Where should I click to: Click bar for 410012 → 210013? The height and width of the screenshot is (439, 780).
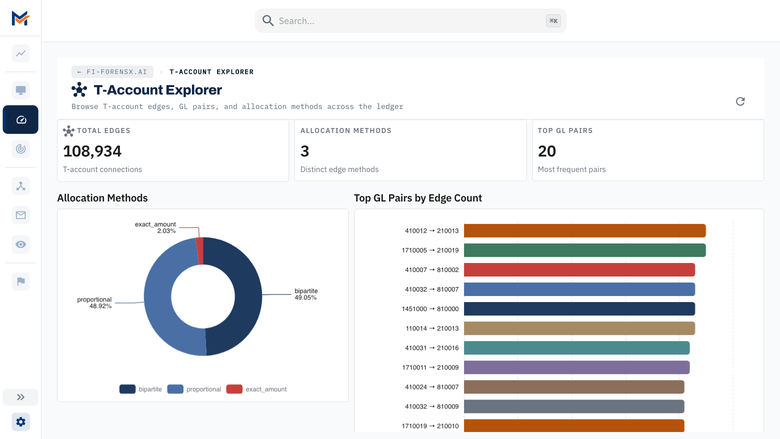click(x=585, y=231)
